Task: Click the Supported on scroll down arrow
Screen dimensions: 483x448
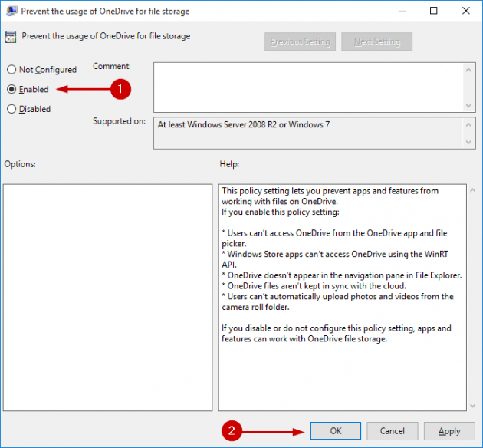Action: tap(468, 142)
